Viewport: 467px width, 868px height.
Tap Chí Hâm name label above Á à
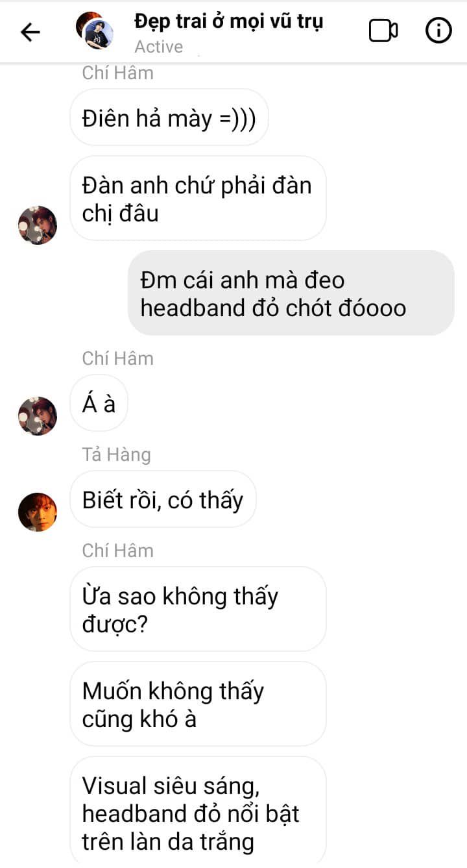point(118,358)
